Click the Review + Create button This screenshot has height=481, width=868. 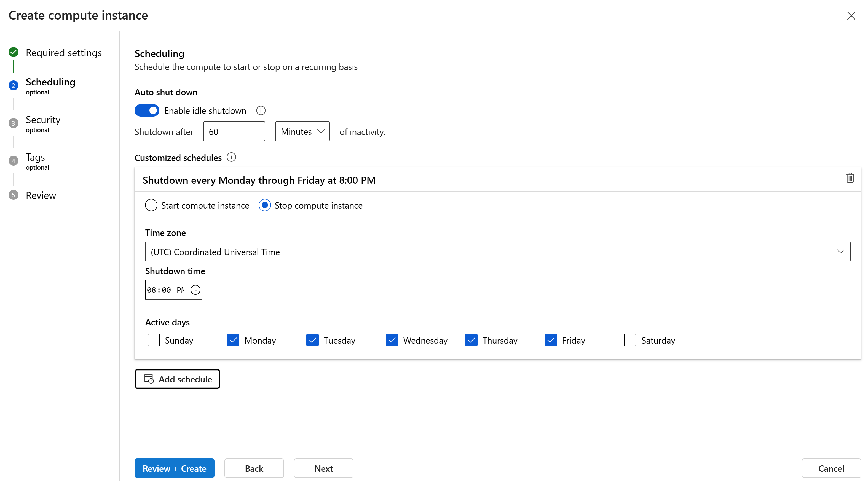click(174, 468)
